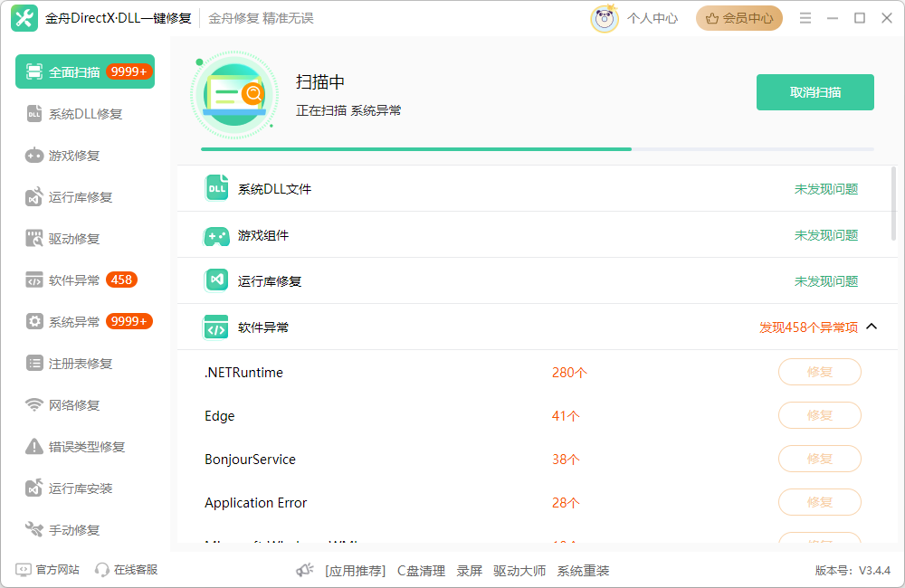This screenshot has width=905, height=588.
Task: Click the megaphone announcement icon
Action: [305, 570]
